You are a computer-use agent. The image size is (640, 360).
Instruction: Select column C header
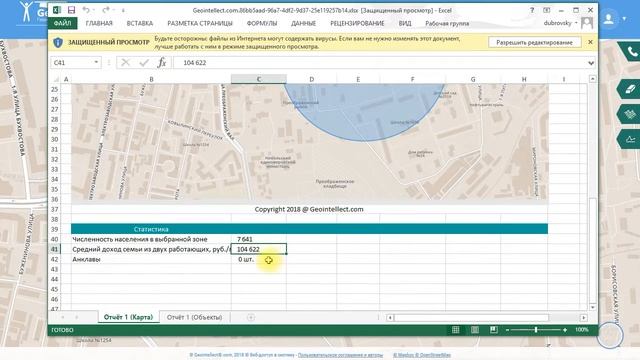click(x=259, y=79)
